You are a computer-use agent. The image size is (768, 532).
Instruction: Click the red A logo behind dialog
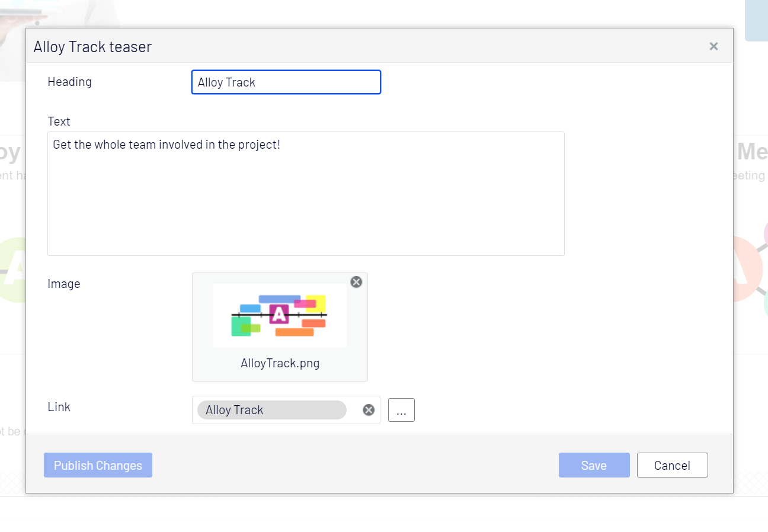747,270
